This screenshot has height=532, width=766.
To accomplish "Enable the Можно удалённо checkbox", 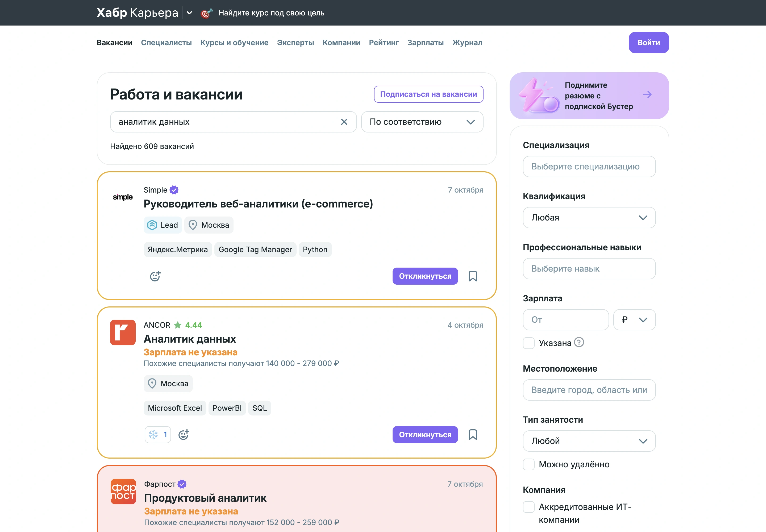I will 529,464.
